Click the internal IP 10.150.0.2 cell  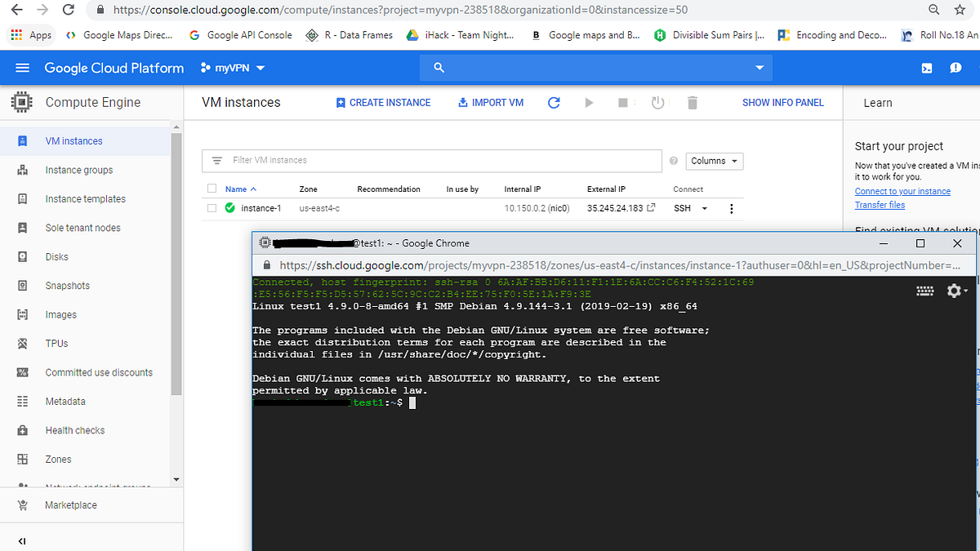pos(537,208)
